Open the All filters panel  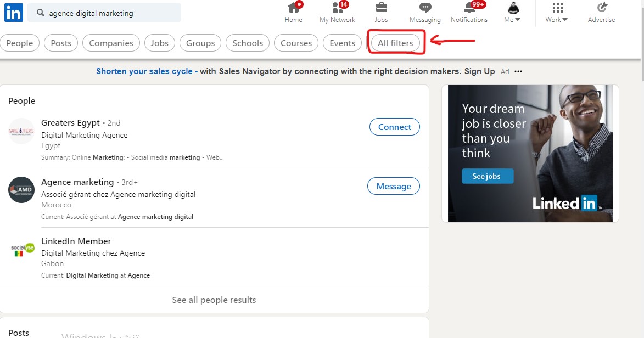tap(395, 43)
